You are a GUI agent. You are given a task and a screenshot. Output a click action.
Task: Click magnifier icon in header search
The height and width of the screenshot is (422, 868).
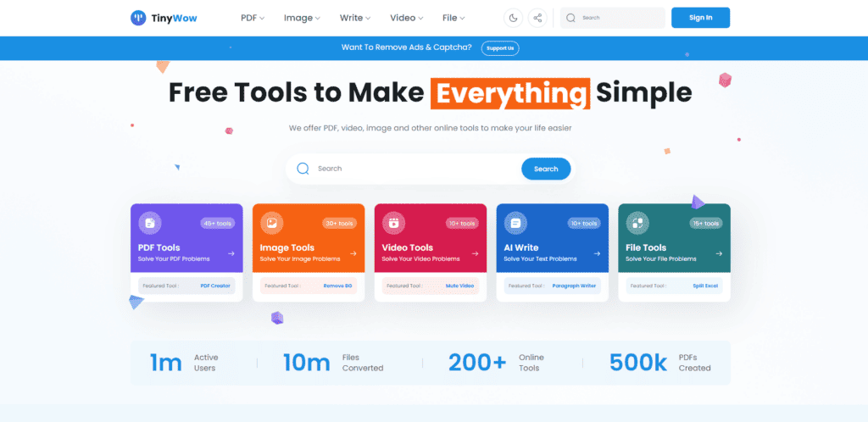pyautogui.click(x=571, y=18)
